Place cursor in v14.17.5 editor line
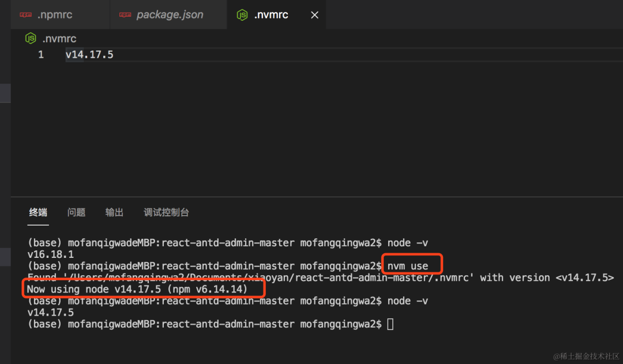 pyautogui.click(x=89, y=54)
